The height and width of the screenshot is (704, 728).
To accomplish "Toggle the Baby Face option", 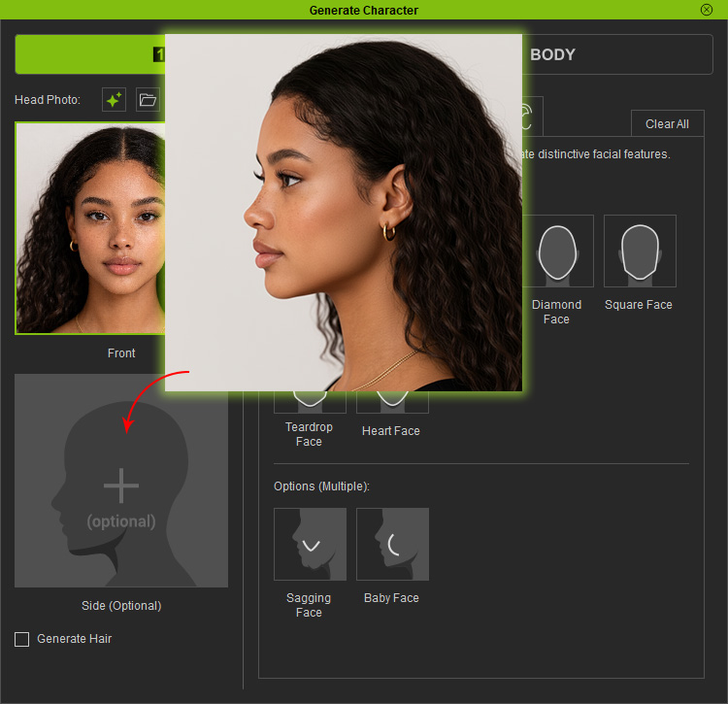I will point(392,544).
